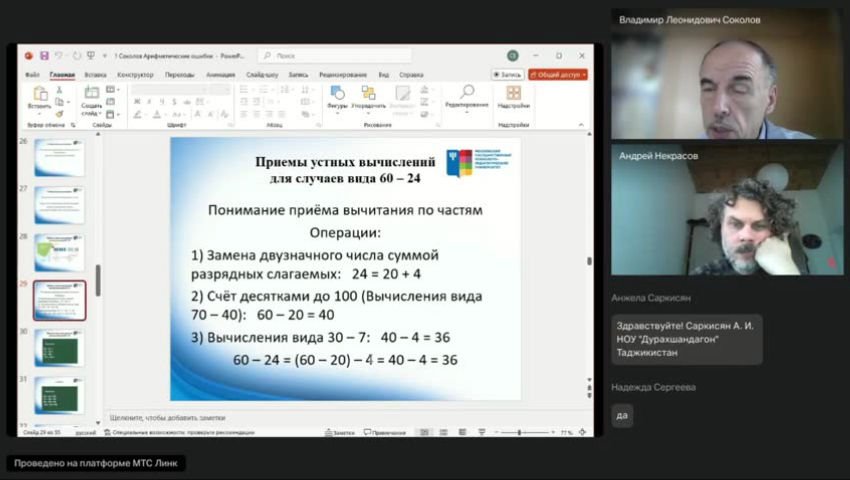Toggle the Заметки notes pane in status bar
This screenshot has width=850, height=480.
coord(340,432)
